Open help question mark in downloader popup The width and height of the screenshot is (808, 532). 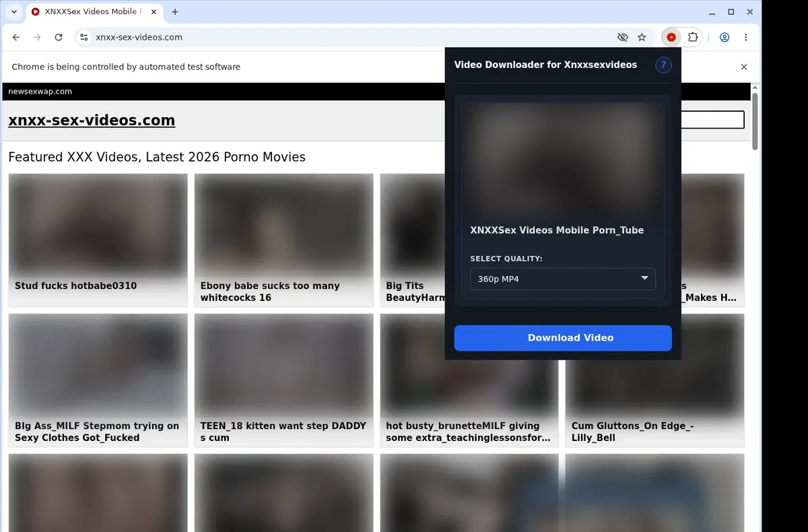coord(663,65)
